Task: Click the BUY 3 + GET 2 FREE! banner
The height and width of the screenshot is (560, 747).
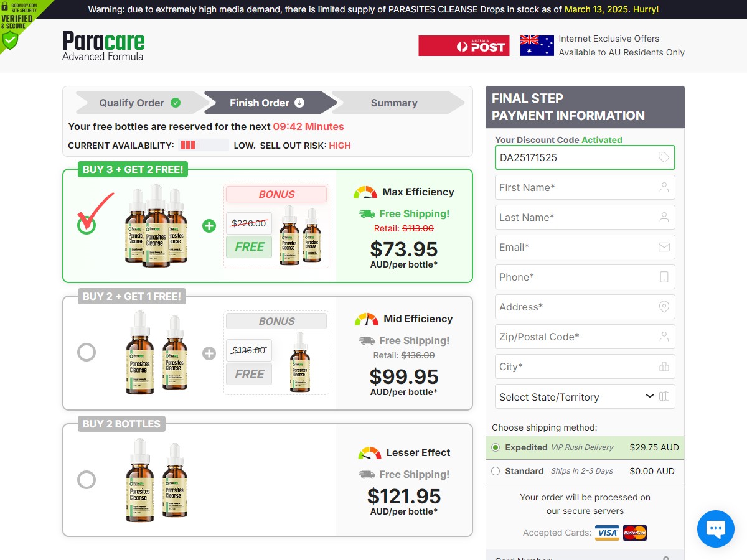Action: (x=133, y=169)
